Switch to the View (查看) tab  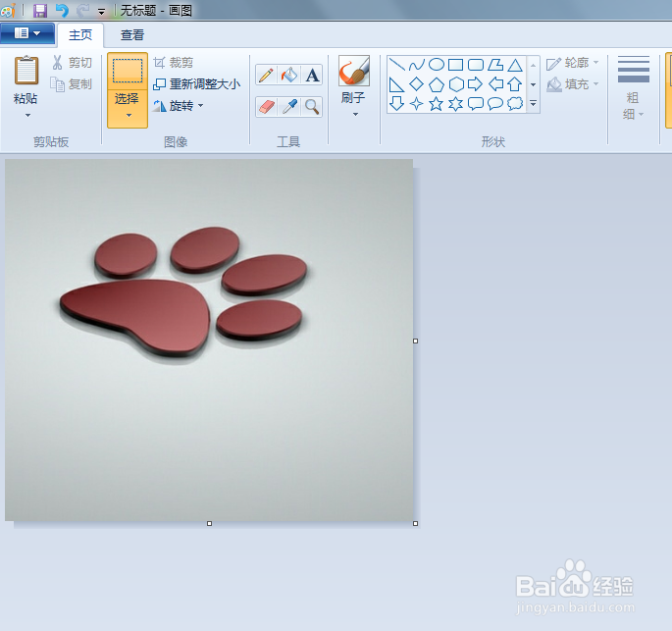pyautogui.click(x=132, y=35)
